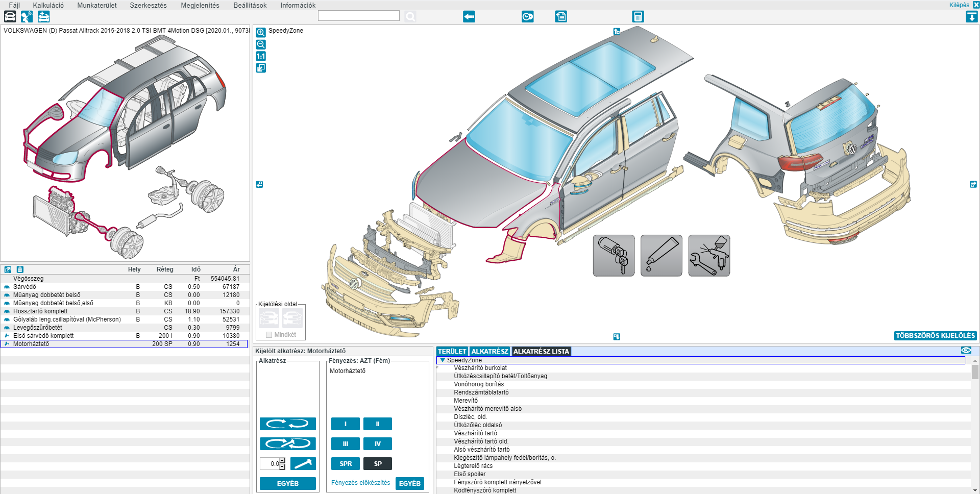Switch to the TERÜLET tab
The image size is (980, 494).
[x=452, y=351]
